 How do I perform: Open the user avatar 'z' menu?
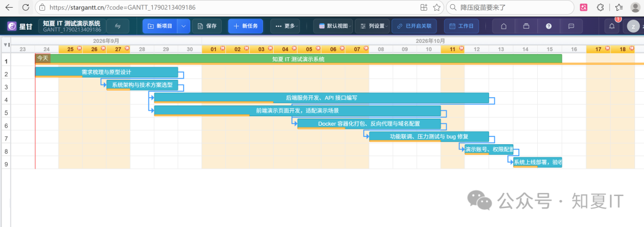tap(633, 26)
